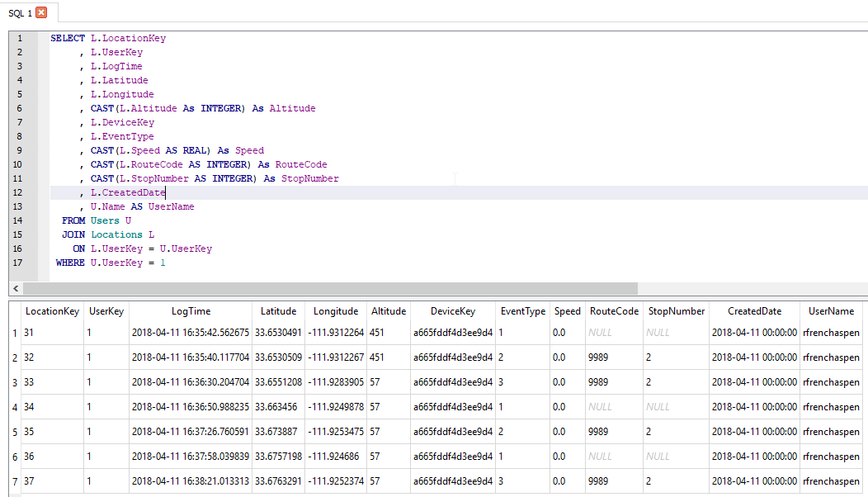Screen dimensions: 868x497
Task: Select UserName rfrenchaspen in row 2
Action: tap(831, 357)
